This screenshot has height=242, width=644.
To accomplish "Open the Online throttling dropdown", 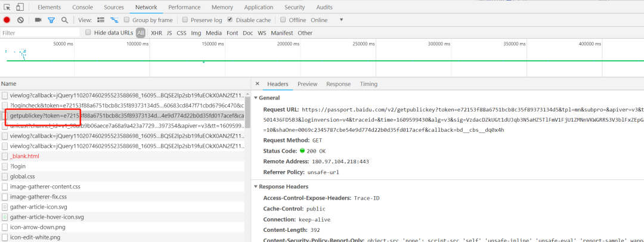I will (327, 20).
